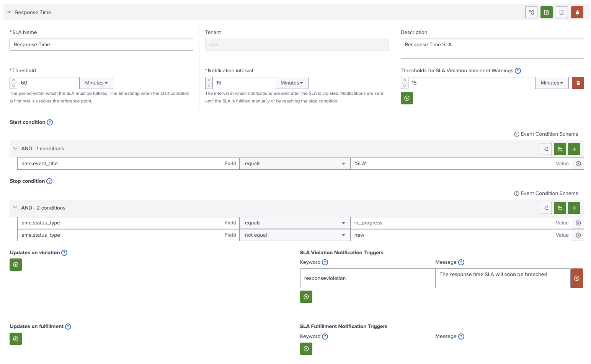Add an update on violation
Viewport: 591px width, 364px height.
point(15,264)
